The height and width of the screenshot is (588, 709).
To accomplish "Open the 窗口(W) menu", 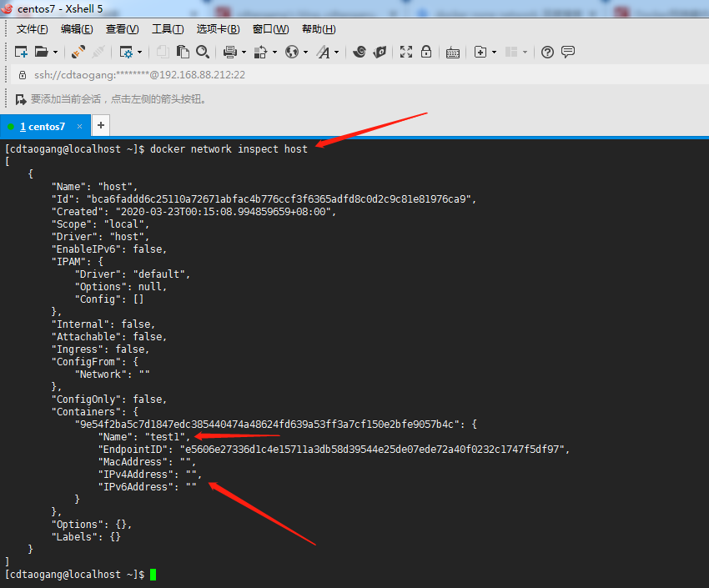I will [270, 29].
